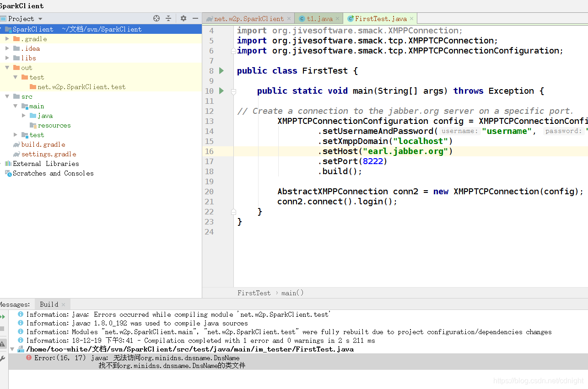The image size is (588, 389).
Task: Close the net.w2p.SparkClient editor tab
Action: pyautogui.click(x=289, y=19)
